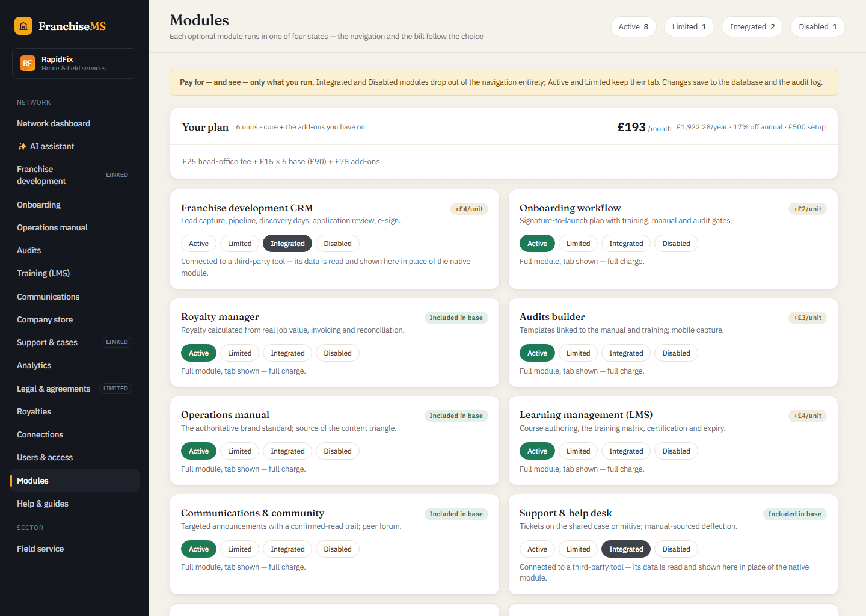866x616 pixels.
Task: Click the Disabled 1 count pill
Action: (818, 27)
